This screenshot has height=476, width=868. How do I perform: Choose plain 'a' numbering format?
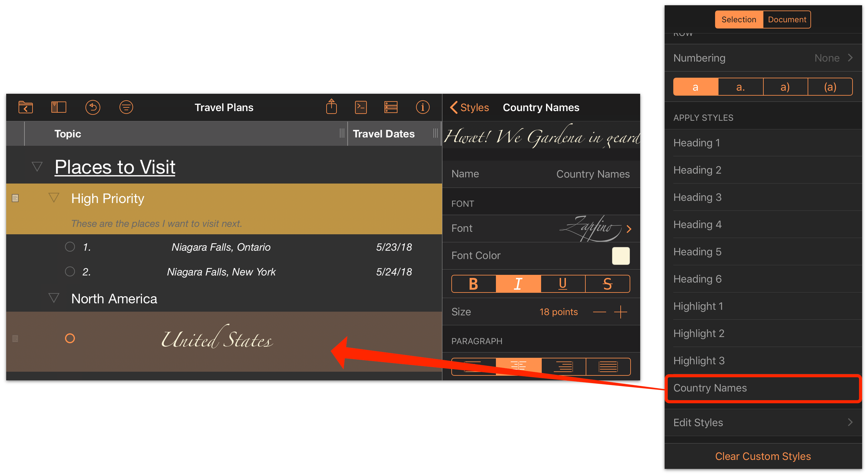click(696, 87)
